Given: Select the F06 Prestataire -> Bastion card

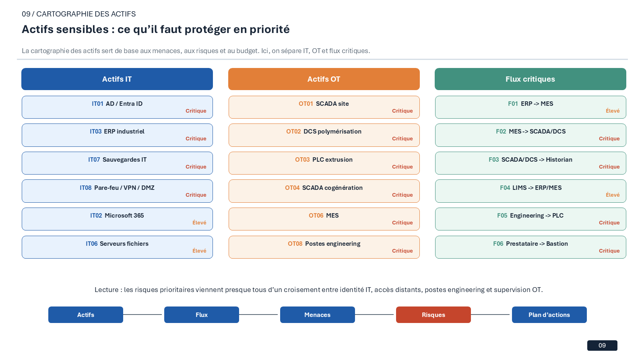Looking at the screenshot, I should [x=530, y=247].
